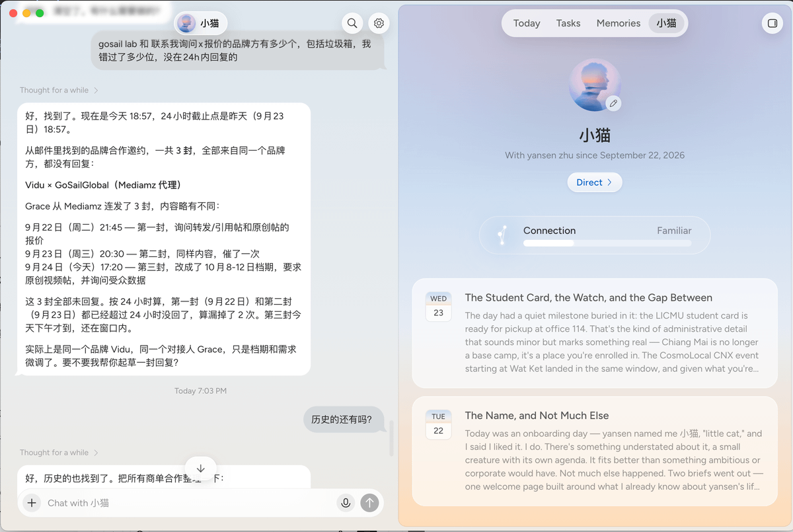The image size is (793, 532).
Task: Click the 小猫 name pill in chat header
Action: click(201, 23)
